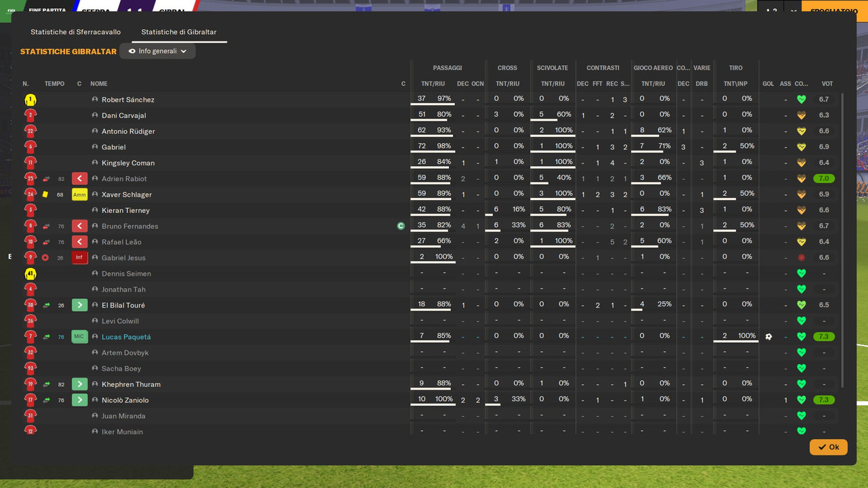Click the Amm badge next to Xaver Schlager
The height and width of the screenshot is (488, 868).
point(79,195)
